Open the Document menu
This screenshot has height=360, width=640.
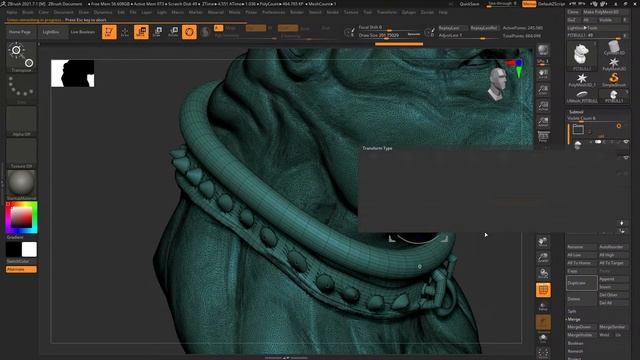[x=63, y=12]
